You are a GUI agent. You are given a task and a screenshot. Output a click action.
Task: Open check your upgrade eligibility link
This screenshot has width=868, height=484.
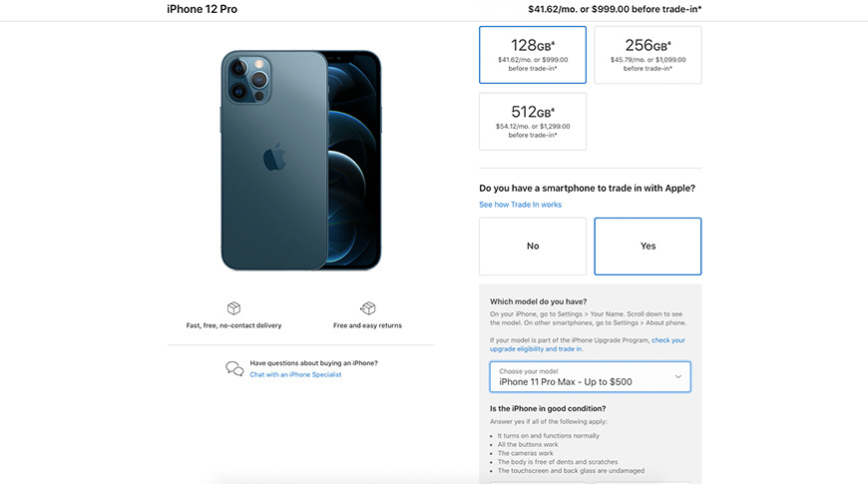(588, 344)
